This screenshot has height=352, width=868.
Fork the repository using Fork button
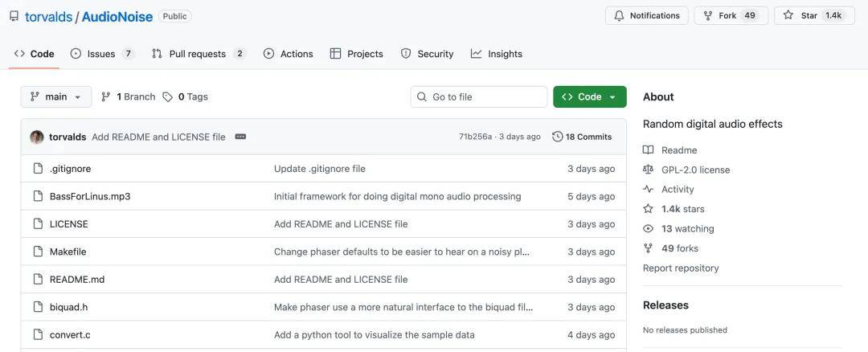(x=731, y=15)
